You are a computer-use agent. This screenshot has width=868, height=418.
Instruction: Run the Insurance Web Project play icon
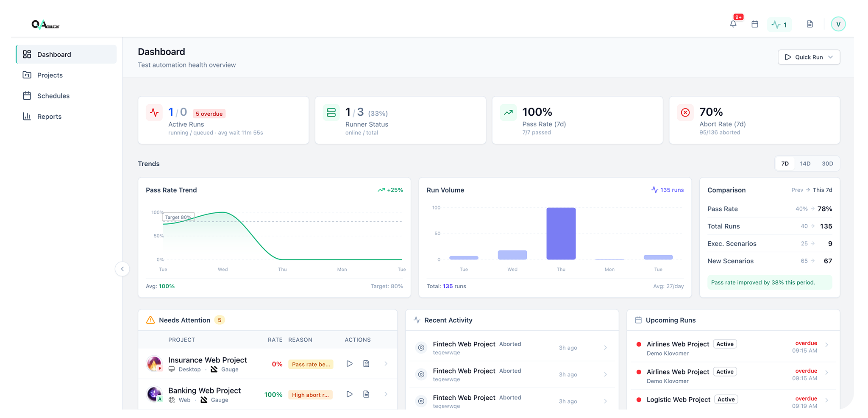point(349,364)
